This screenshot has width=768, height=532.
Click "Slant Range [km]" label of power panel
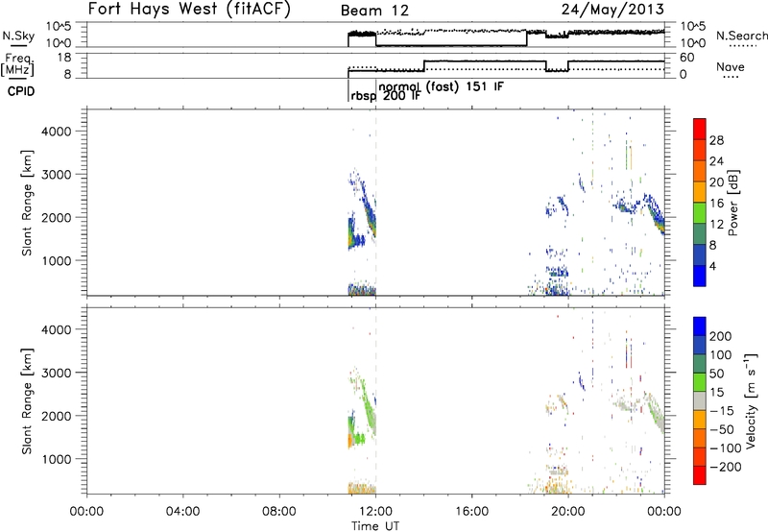(27, 203)
